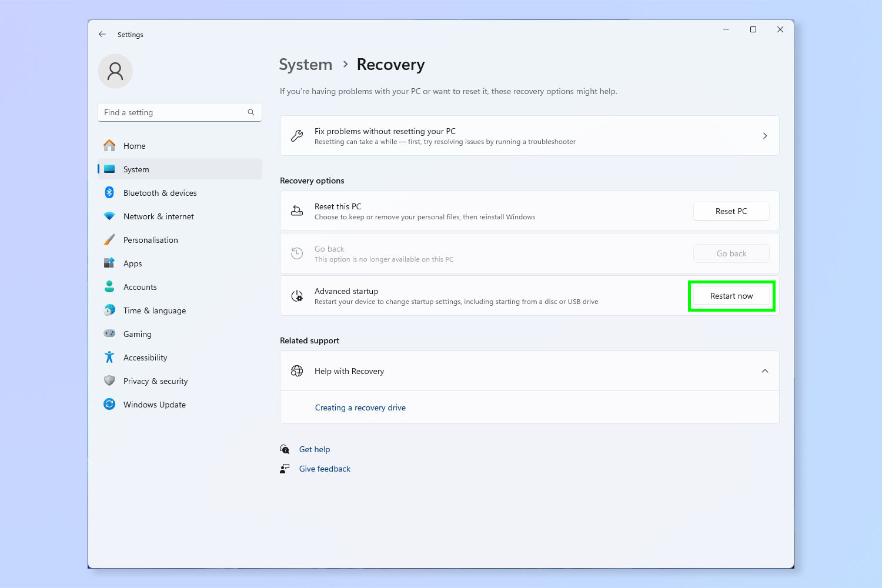Click the Help with Recovery globe icon

297,371
